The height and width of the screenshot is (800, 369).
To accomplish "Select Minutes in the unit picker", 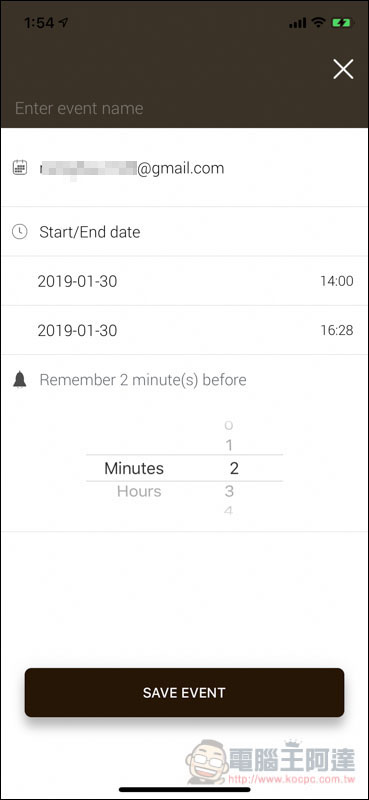I will tap(134, 468).
